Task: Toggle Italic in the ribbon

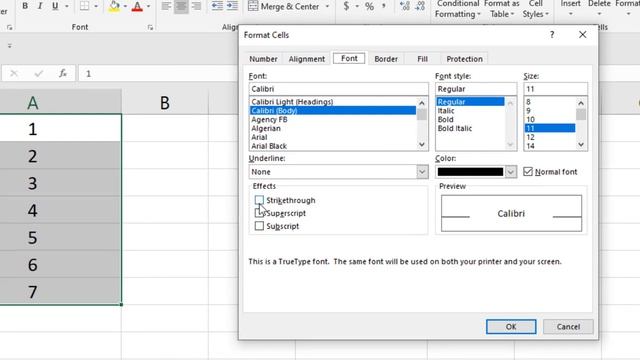Action: pos(40,6)
